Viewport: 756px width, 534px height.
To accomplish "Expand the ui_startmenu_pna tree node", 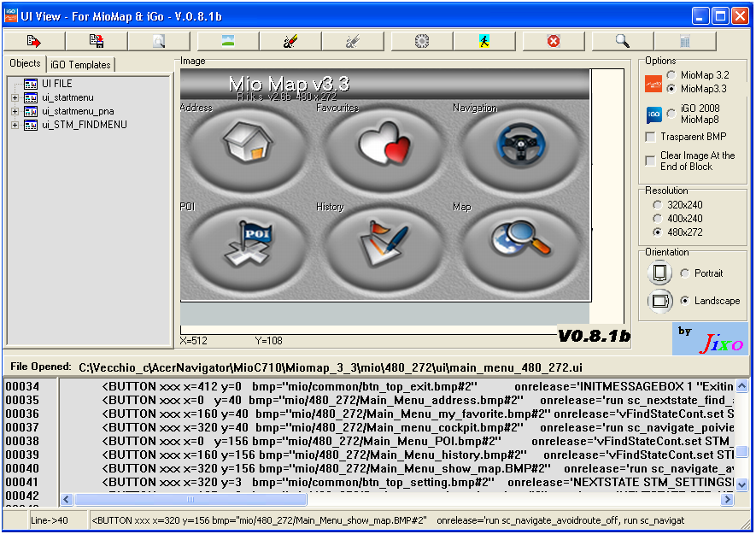I will click(15, 111).
